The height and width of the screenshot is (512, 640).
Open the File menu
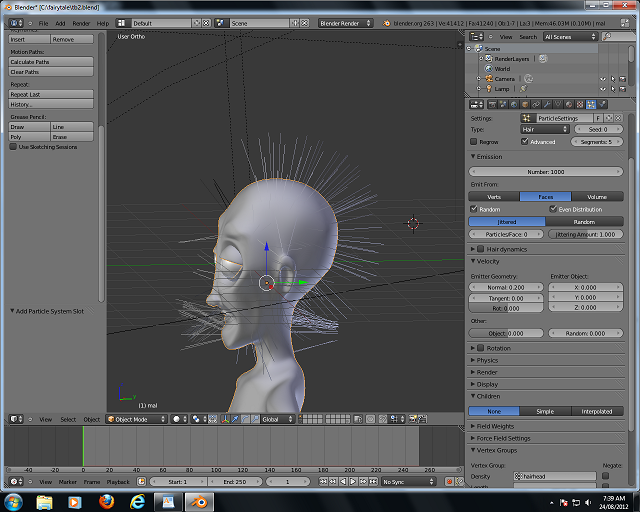pos(43,23)
